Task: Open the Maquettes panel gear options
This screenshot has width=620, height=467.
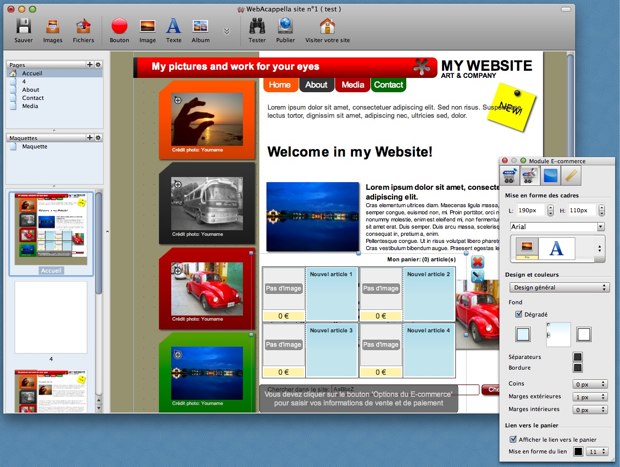Action: (x=98, y=138)
